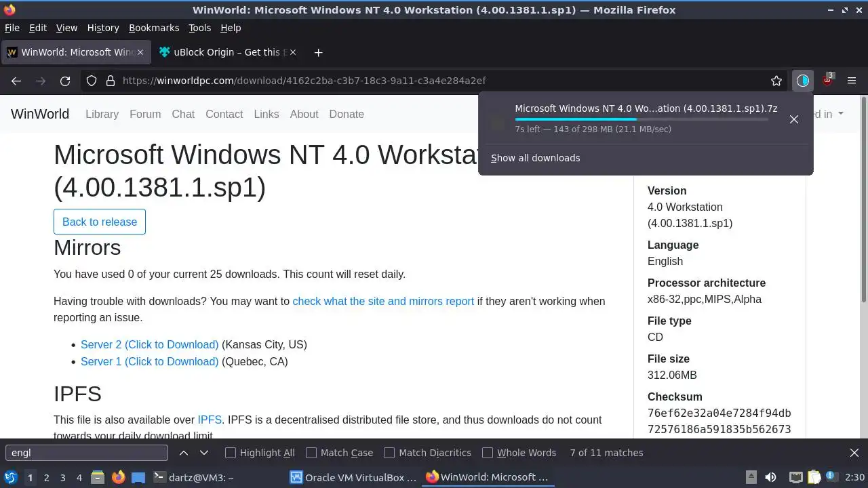
Task: Open clipboard manager tray icon
Action: click(x=814, y=477)
